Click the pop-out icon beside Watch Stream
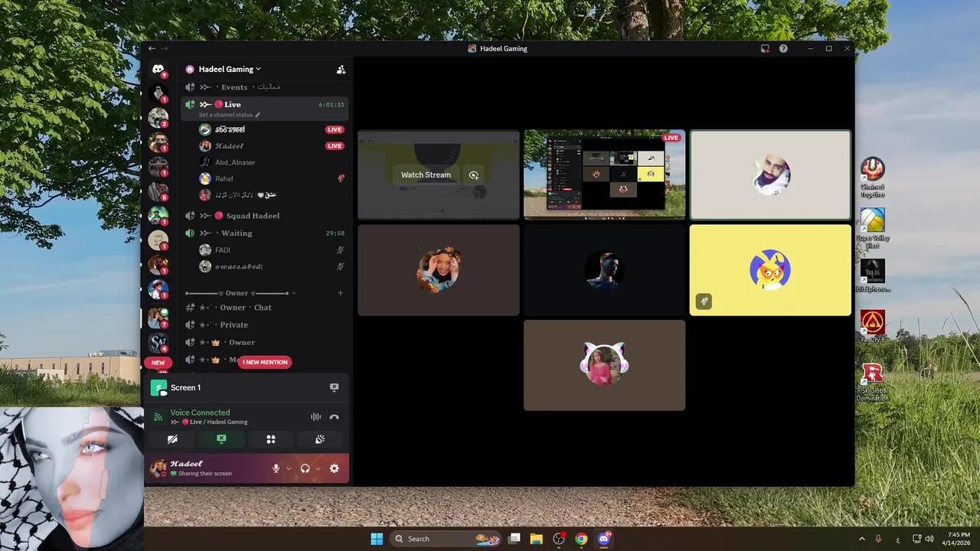 point(474,174)
